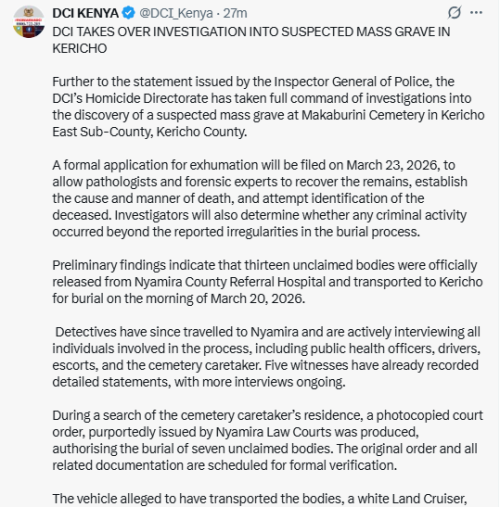
Task: Open the three-dot more options menu
Action: pyautogui.click(x=476, y=13)
